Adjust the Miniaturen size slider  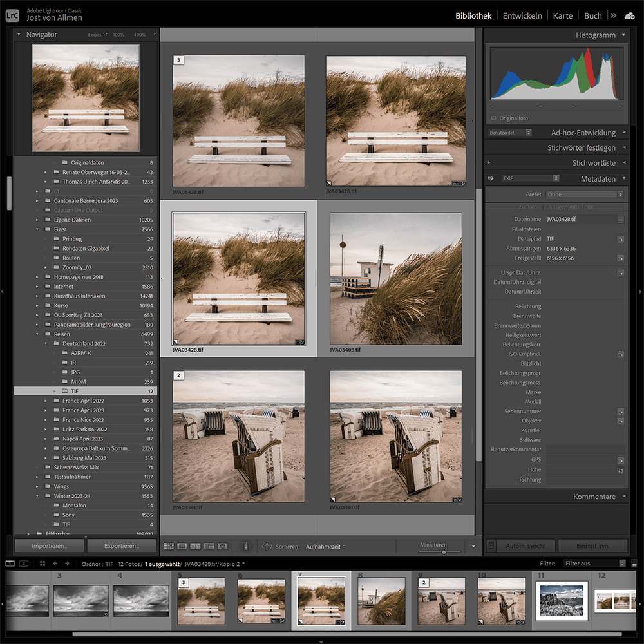pyautogui.click(x=444, y=552)
